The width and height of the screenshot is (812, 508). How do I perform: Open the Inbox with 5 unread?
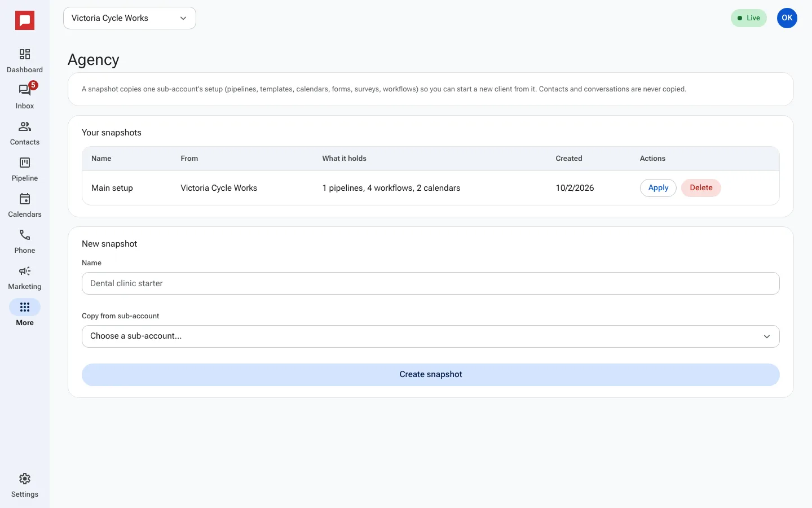pyautogui.click(x=25, y=97)
